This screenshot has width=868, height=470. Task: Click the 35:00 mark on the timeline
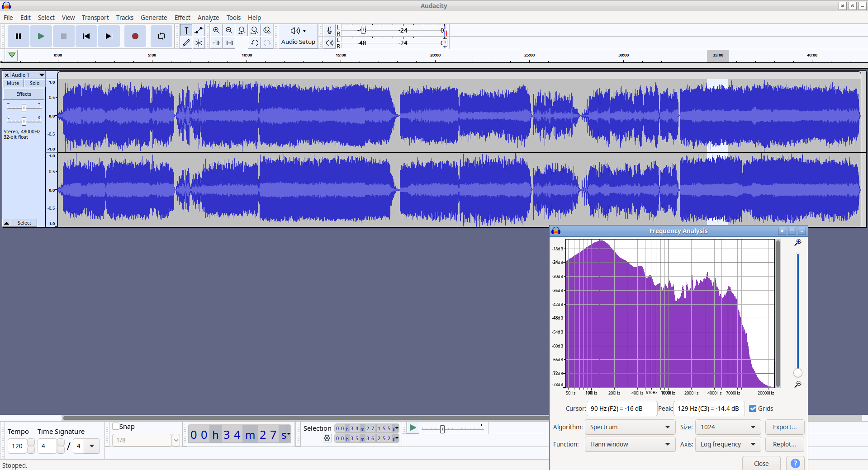tap(718, 55)
